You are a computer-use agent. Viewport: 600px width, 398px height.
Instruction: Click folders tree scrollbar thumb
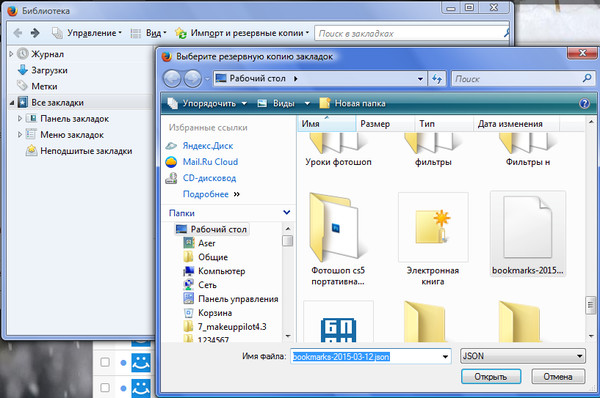(288, 241)
